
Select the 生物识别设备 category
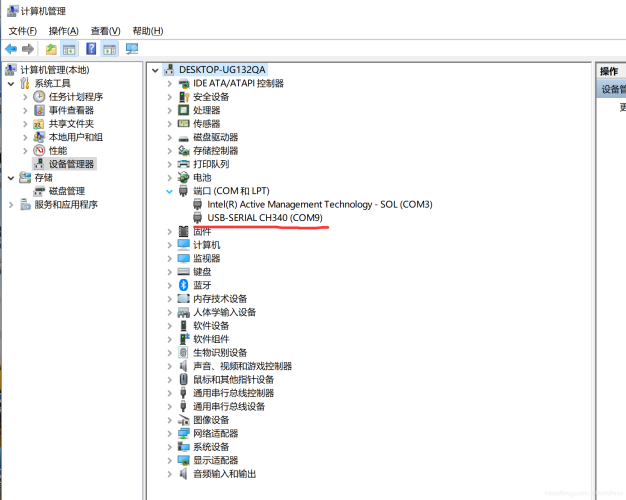(220, 353)
